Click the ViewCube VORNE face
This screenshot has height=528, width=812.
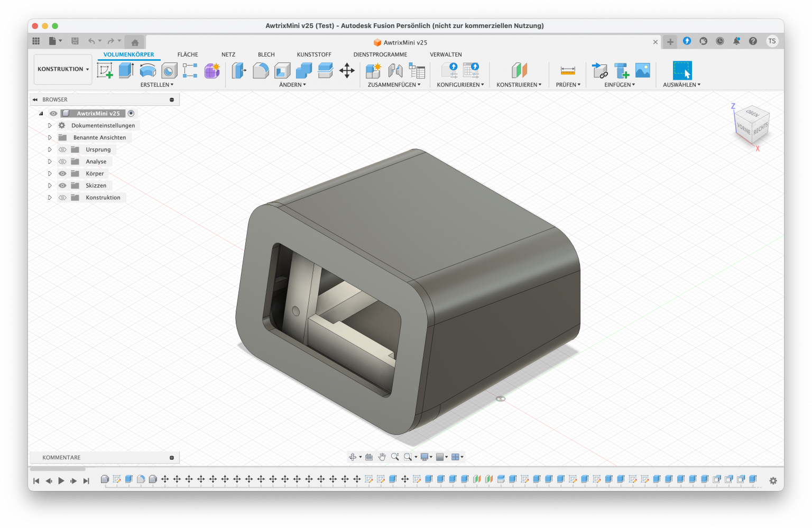[743, 128]
